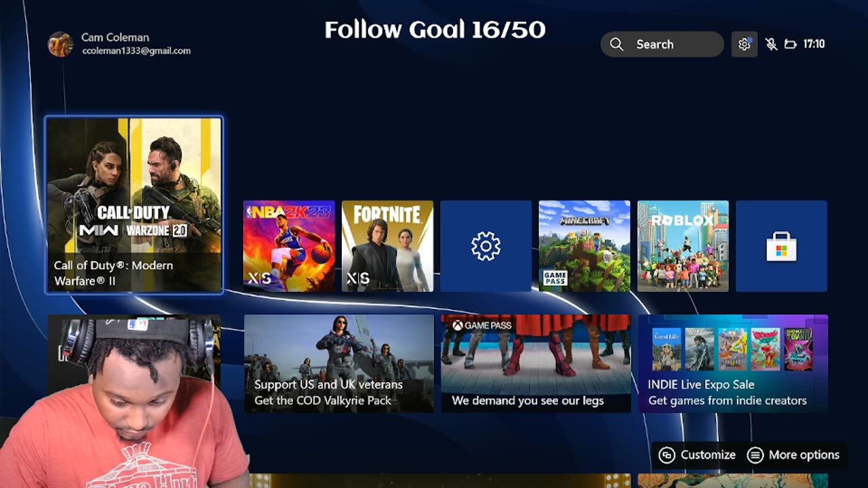
Task: Click the 17:10 clock
Action: pyautogui.click(x=814, y=44)
